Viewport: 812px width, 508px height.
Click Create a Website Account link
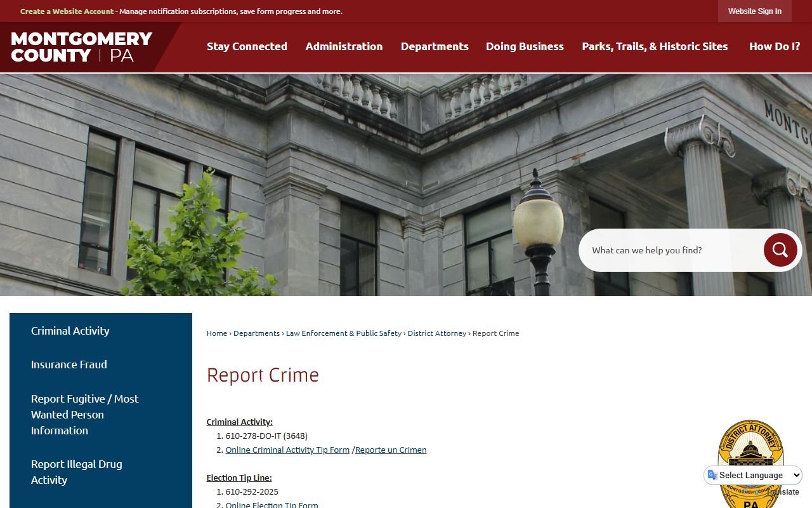[x=67, y=11]
